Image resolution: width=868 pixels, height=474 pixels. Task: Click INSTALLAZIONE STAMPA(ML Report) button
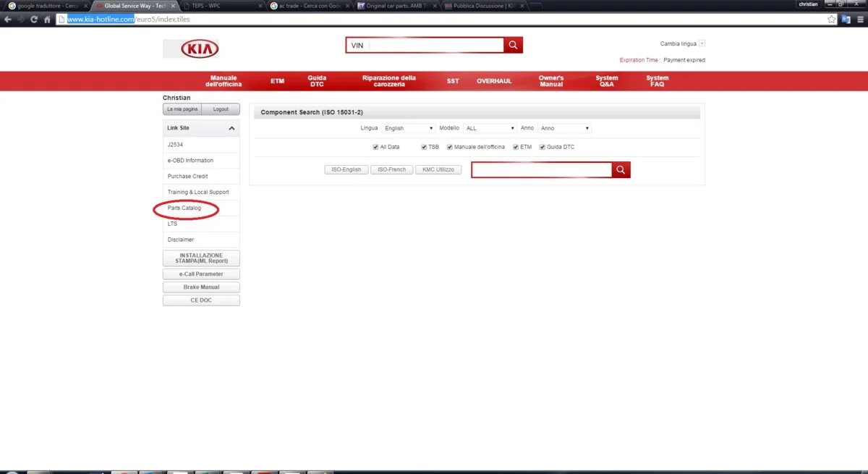pos(201,258)
